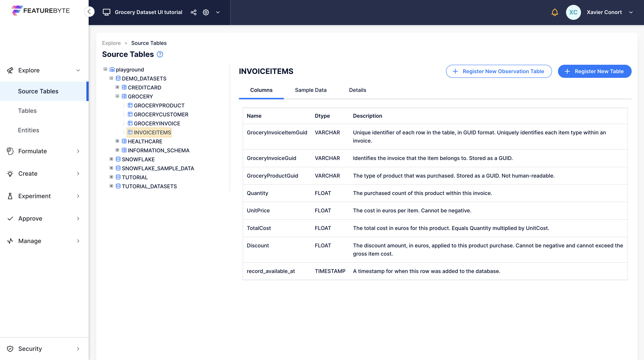Viewport: 644px width, 360px height.
Task: Click the XC user avatar
Action: (573, 12)
